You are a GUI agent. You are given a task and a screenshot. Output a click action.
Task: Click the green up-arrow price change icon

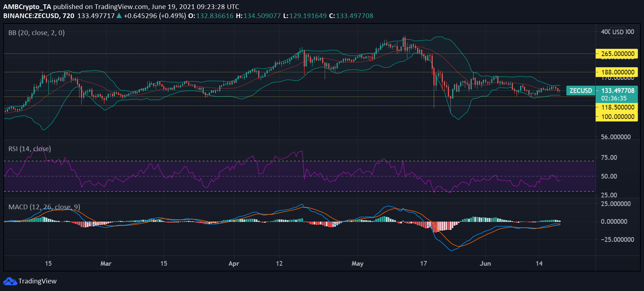pyautogui.click(x=119, y=16)
